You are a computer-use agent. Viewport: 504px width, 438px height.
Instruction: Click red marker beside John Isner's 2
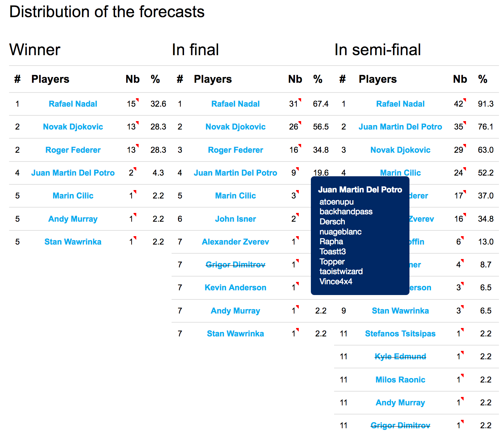point(297,215)
